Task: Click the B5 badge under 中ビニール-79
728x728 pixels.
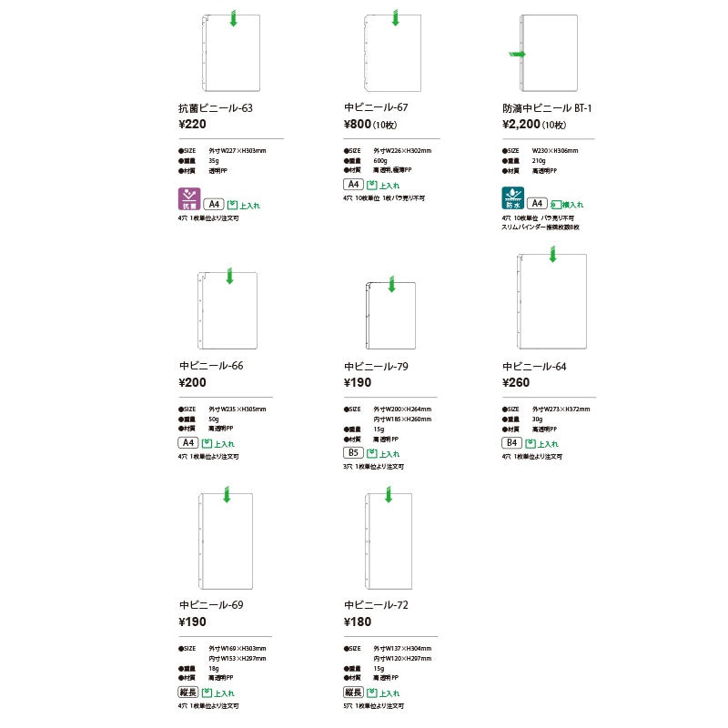Action: tap(353, 452)
